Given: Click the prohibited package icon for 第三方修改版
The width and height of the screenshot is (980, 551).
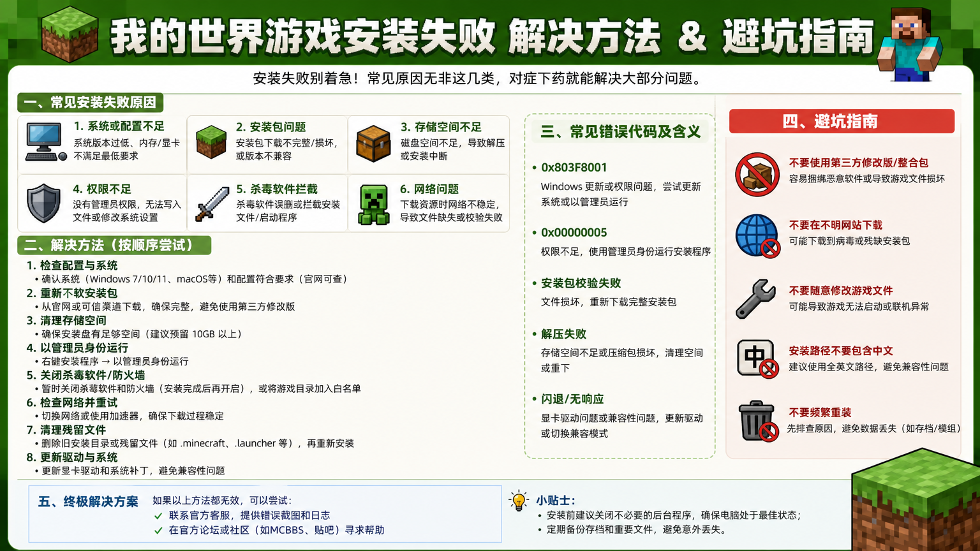Looking at the screenshot, I should 757,174.
